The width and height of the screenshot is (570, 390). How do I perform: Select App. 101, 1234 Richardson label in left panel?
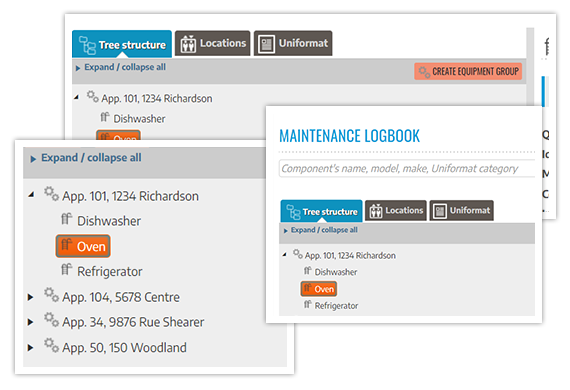click(130, 196)
